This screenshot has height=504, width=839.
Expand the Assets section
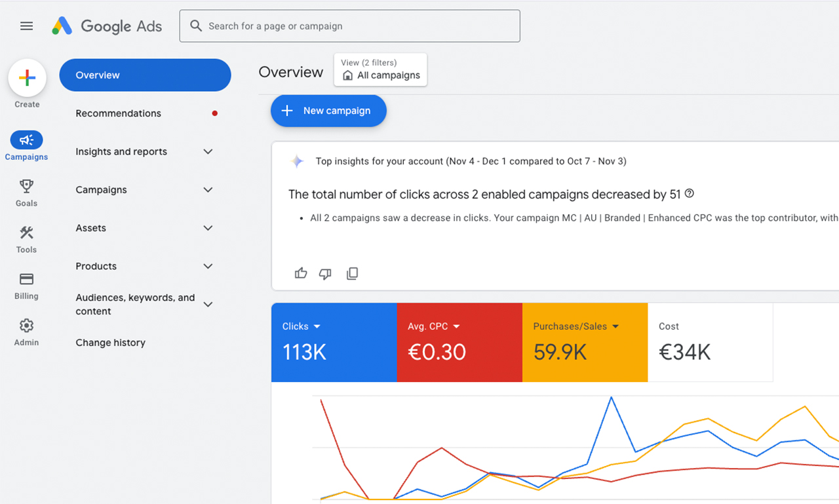coord(208,228)
